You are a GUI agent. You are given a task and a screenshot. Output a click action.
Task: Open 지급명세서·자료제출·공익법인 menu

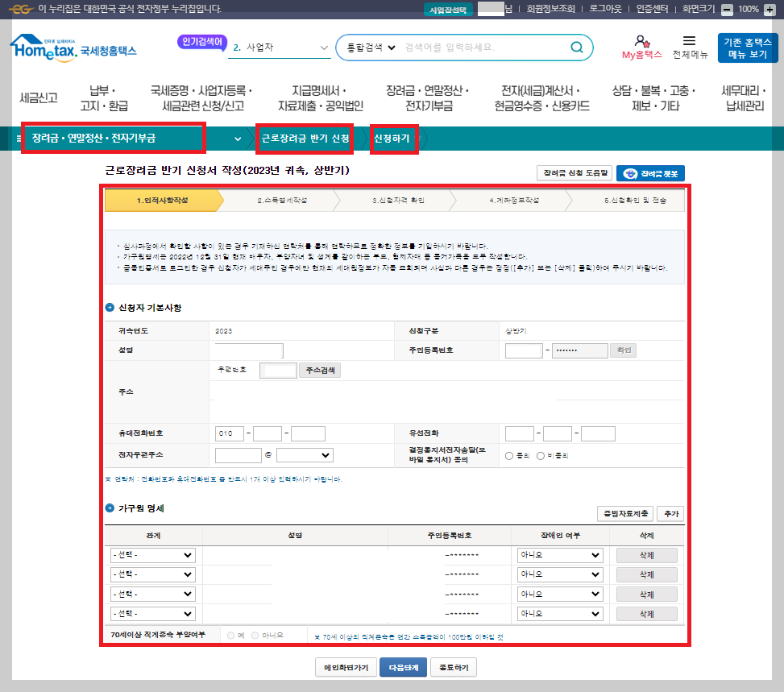(x=320, y=98)
